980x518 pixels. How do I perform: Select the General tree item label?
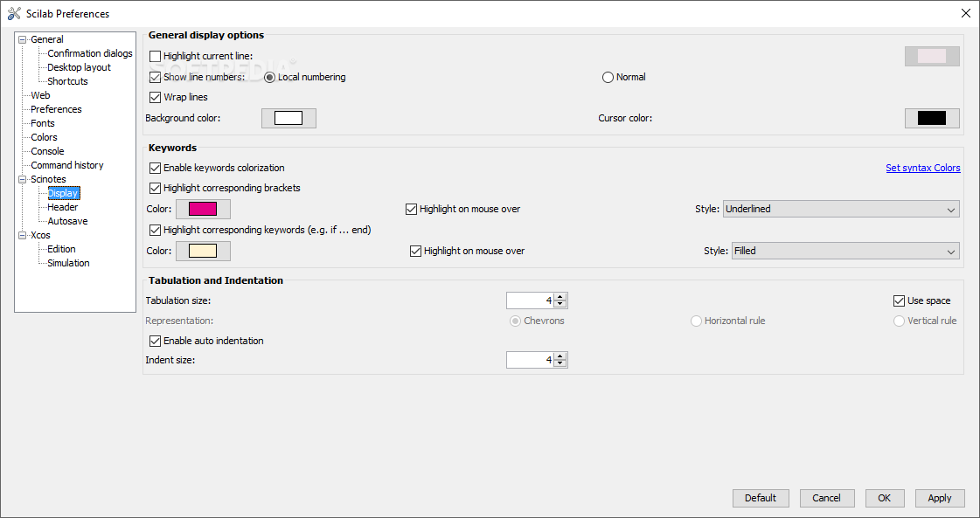tap(47, 39)
